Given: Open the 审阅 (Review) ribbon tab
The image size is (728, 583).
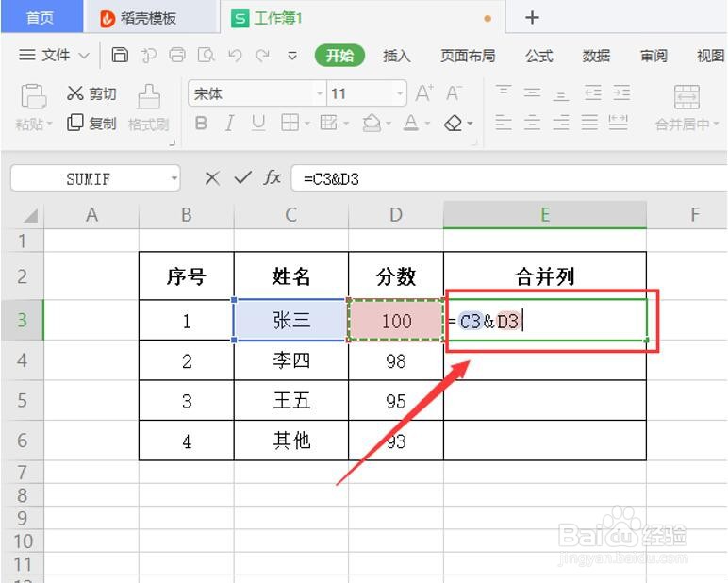Looking at the screenshot, I should coord(654,56).
